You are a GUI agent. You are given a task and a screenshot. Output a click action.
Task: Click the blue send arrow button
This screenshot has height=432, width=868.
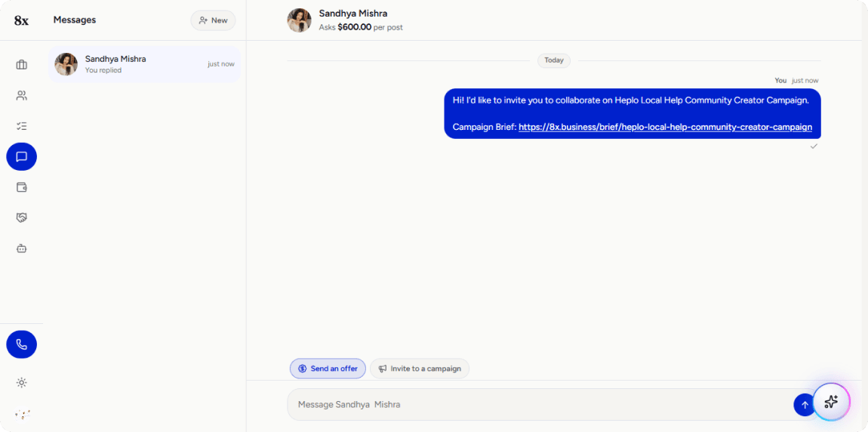pyautogui.click(x=805, y=405)
